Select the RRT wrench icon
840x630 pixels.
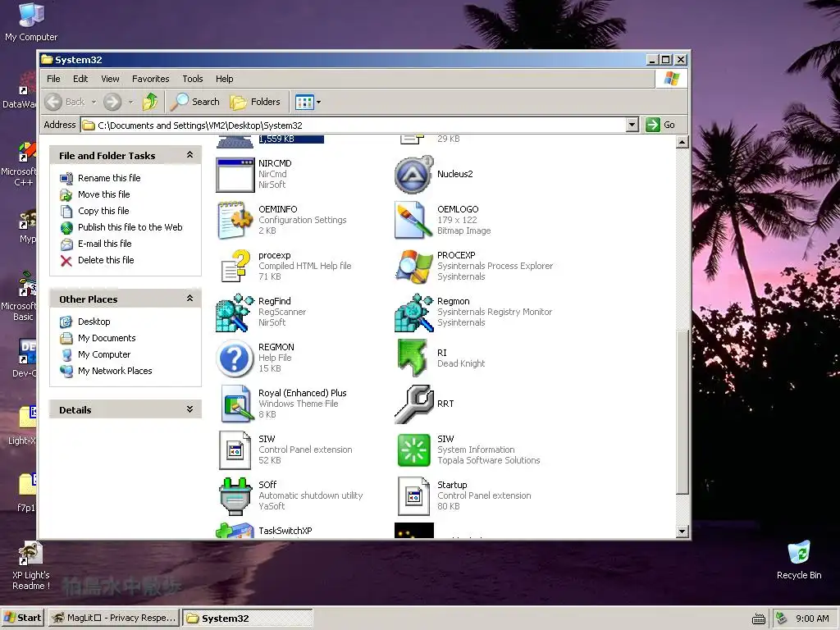(413, 404)
